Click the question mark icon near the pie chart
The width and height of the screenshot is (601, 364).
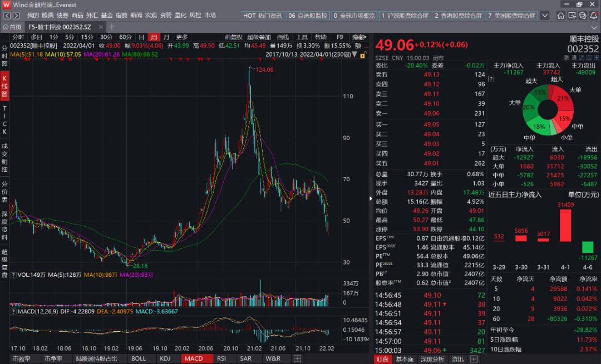tap(490, 79)
